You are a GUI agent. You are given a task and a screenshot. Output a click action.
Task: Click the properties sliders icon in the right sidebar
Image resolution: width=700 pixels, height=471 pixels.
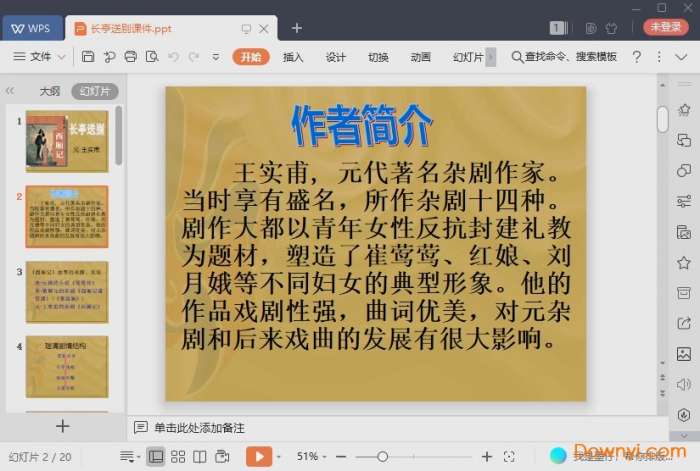[x=683, y=201]
